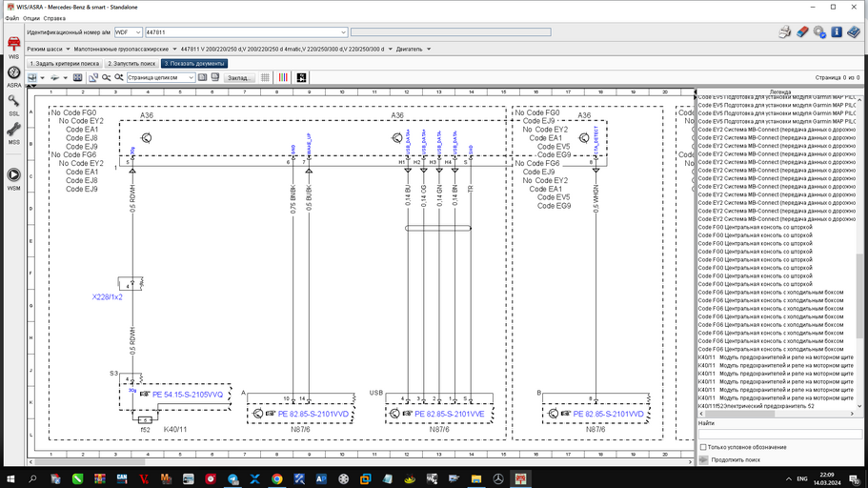Click the X228/1x2 connector link
This screenshot has height=488, width=868.
[108, 297]
